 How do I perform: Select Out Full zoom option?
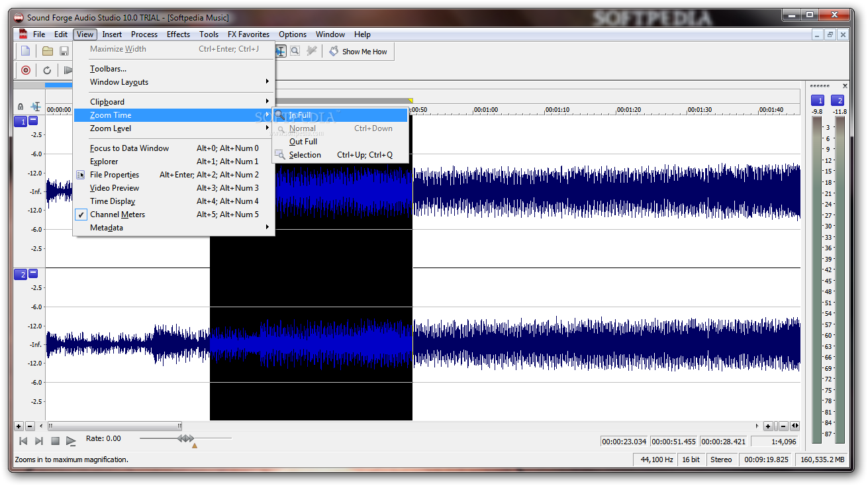pos(340,142)
